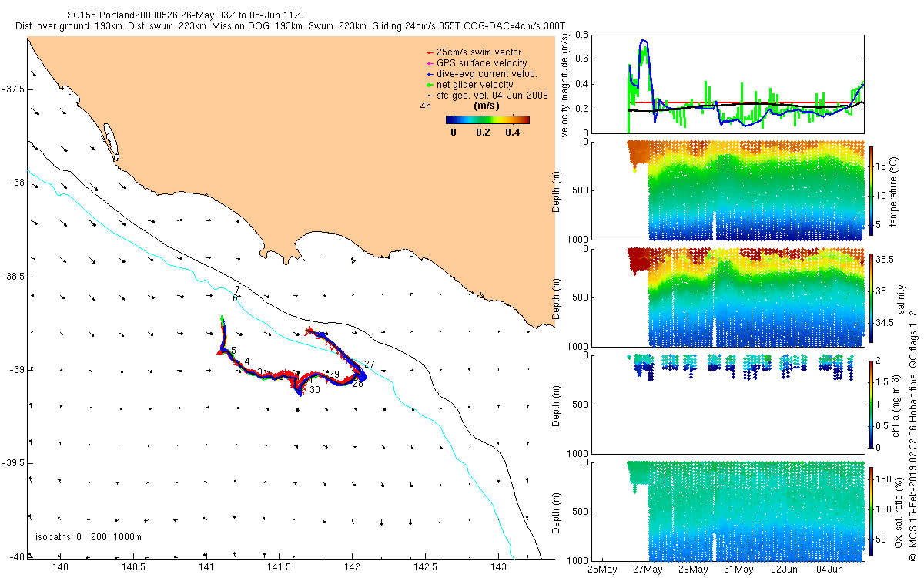Click the 31May date tick label
Viewport: 924px width, 578px height.
(x=738, y=569)
